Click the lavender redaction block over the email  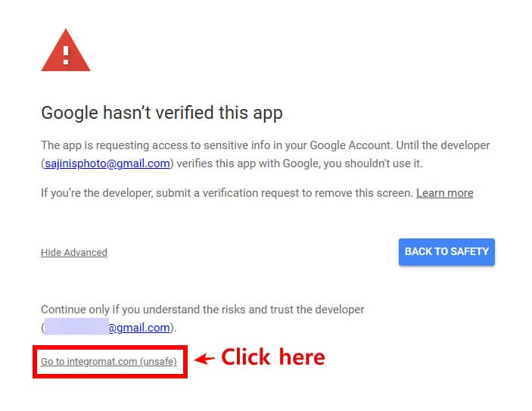tap(75, 328)
